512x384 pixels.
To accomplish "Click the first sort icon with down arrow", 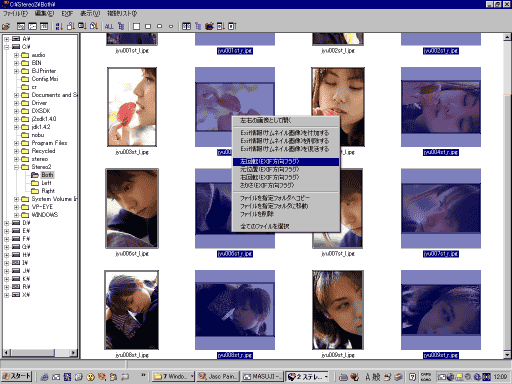I will click(x=59, y=26).
